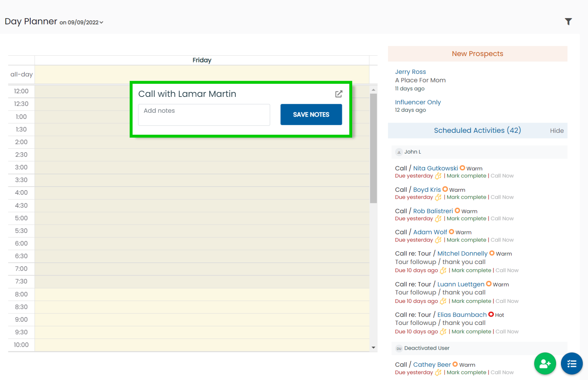Click Call Now for Elias Baumbach
This screenshot has width=588, height=380.
507,332
